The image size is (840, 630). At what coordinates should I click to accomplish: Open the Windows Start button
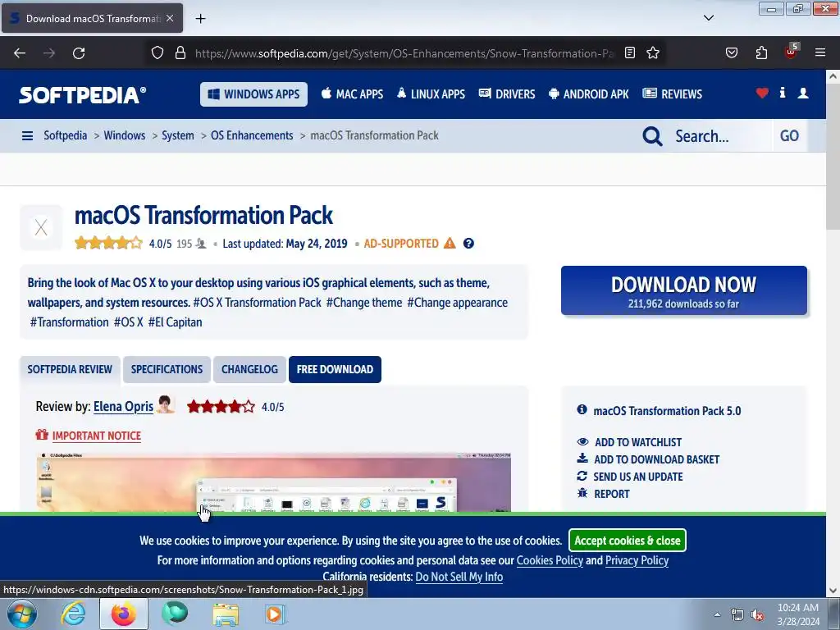click(22, 614)
